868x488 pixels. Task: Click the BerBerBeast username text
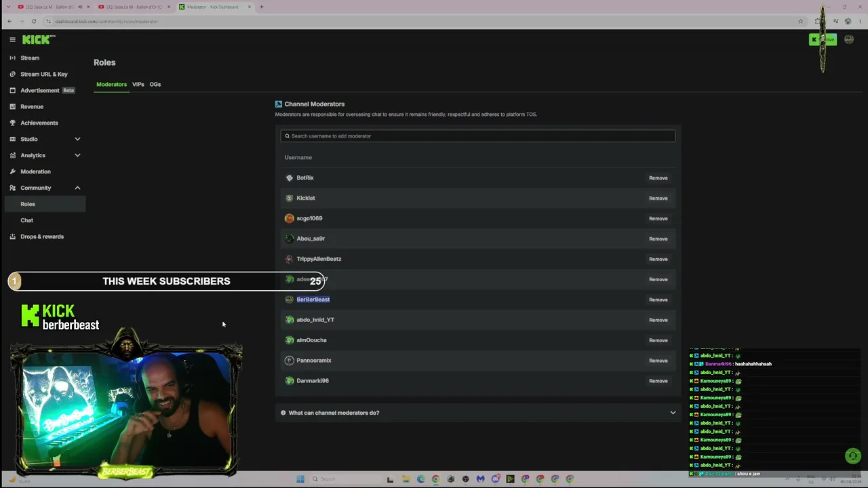[313, 300]
